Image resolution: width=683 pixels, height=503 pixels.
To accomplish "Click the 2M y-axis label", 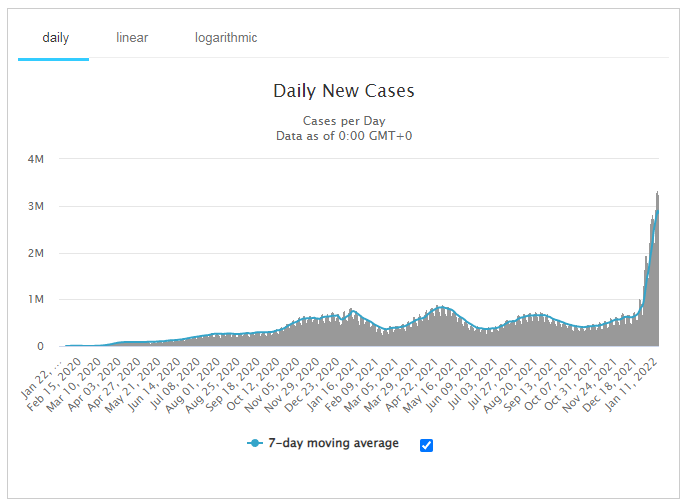I will coord(35,253).
